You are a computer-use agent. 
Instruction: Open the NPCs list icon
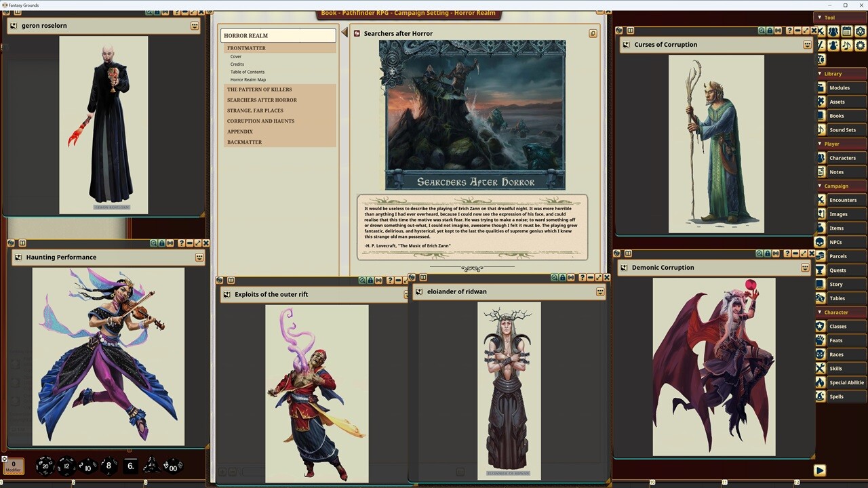tap(821, 242)
